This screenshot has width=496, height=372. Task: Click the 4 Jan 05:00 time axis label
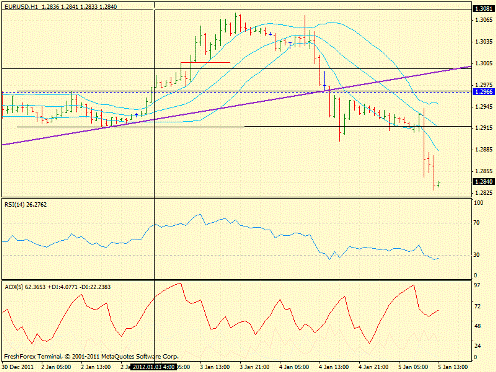(295, 367)
